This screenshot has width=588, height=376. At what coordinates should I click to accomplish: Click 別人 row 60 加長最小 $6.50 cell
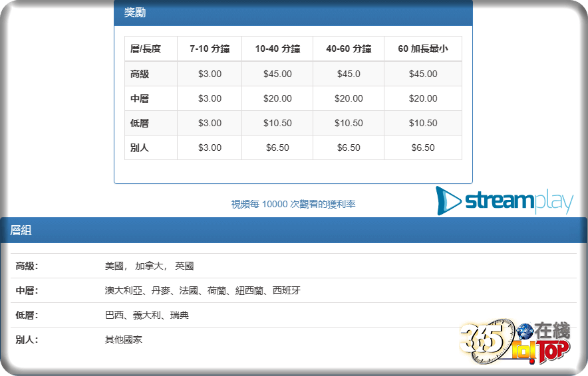pos(423,147)
